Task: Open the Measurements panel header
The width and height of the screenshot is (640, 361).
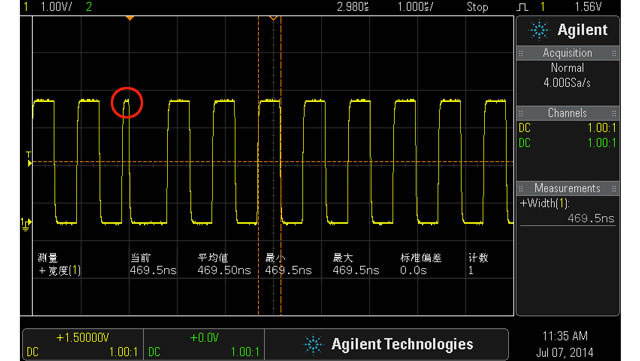Action: pos(567,188)
